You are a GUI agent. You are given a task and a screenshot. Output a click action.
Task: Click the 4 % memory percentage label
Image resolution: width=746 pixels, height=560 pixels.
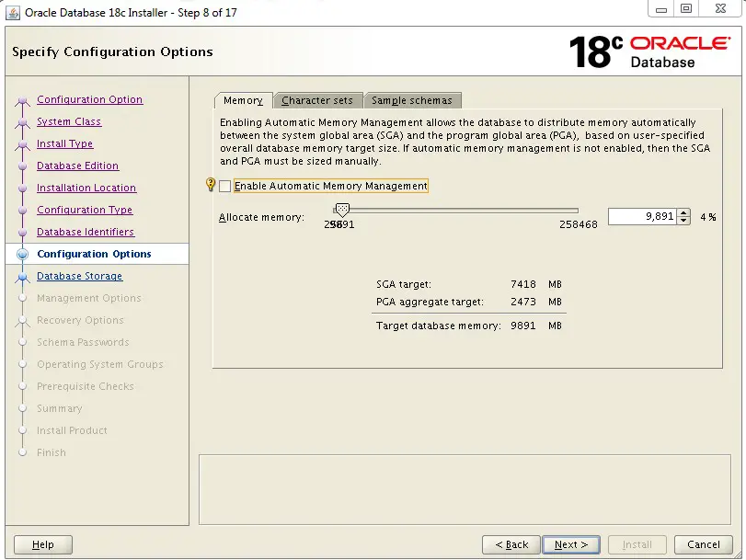708,217
